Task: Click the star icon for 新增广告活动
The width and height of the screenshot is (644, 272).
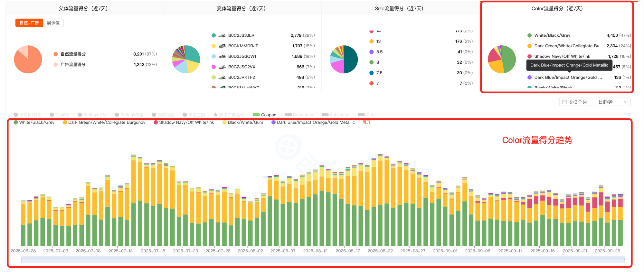Action: tap(215, 115)
